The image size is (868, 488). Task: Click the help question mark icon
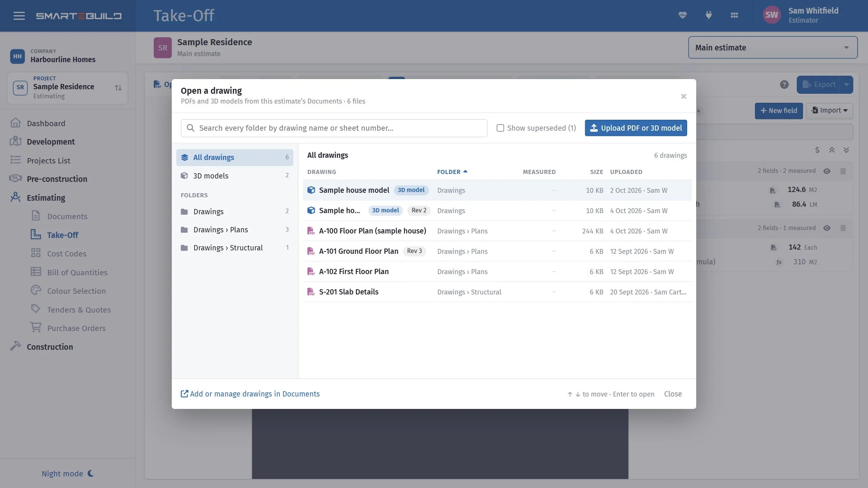(784, 84)
